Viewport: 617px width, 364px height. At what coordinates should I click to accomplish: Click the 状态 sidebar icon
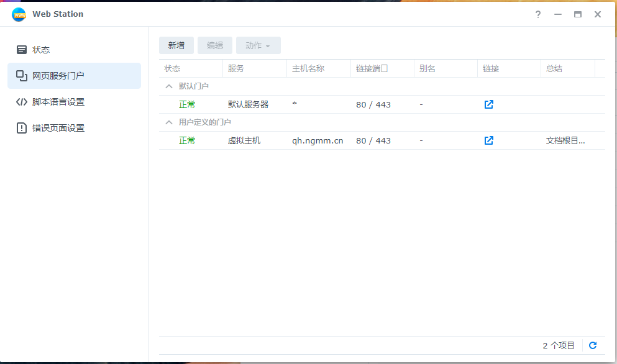[22, 50]
